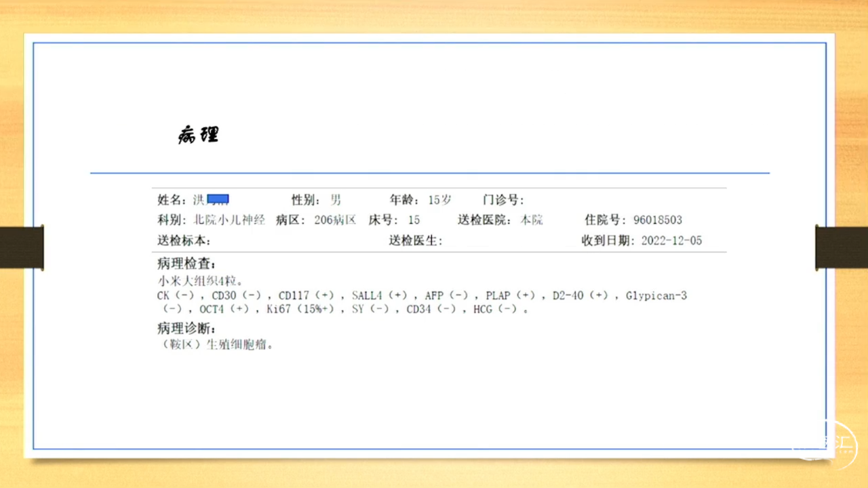
Task: Select the 送检医生 field label
Action: pos(416,241)
